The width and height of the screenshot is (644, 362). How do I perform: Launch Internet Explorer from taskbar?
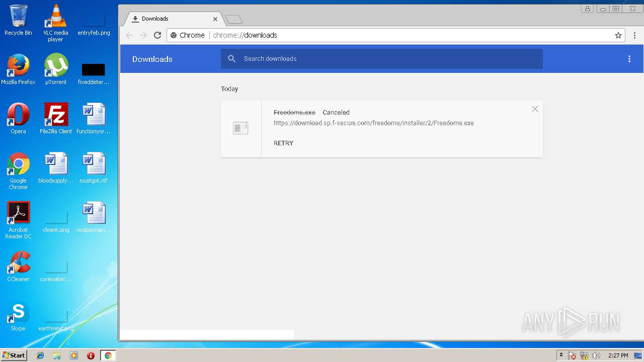(40, 355)
